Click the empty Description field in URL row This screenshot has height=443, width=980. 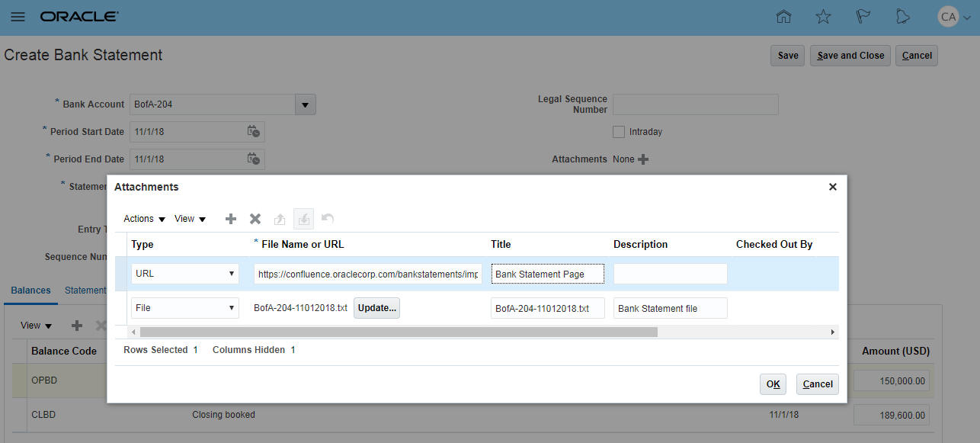671,274
